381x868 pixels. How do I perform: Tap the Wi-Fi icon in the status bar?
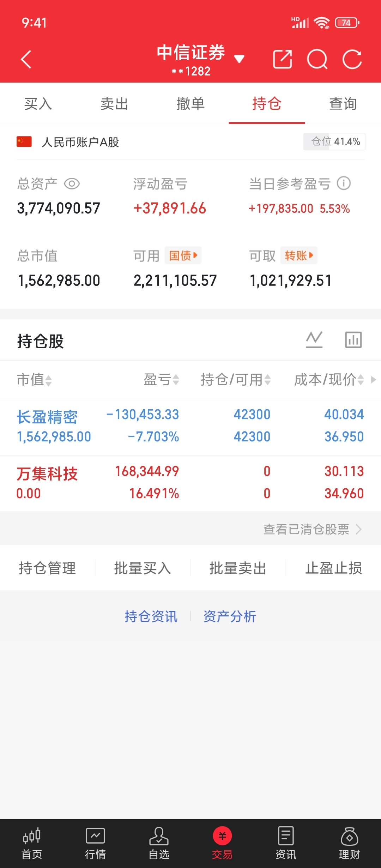(x=322, y=23)
